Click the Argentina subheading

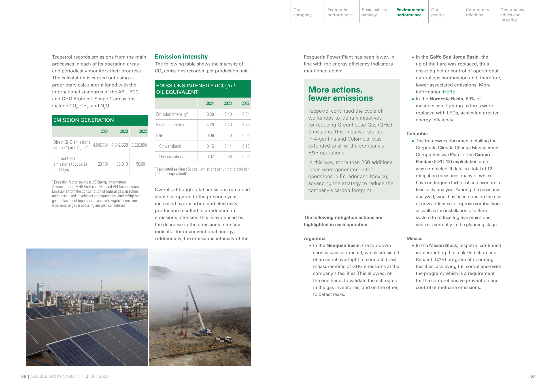(x=315, y=238)
